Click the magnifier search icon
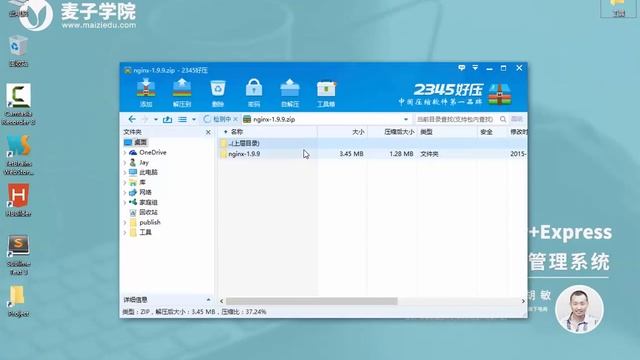This screenshot has height=360, width=640. [503, 119]
